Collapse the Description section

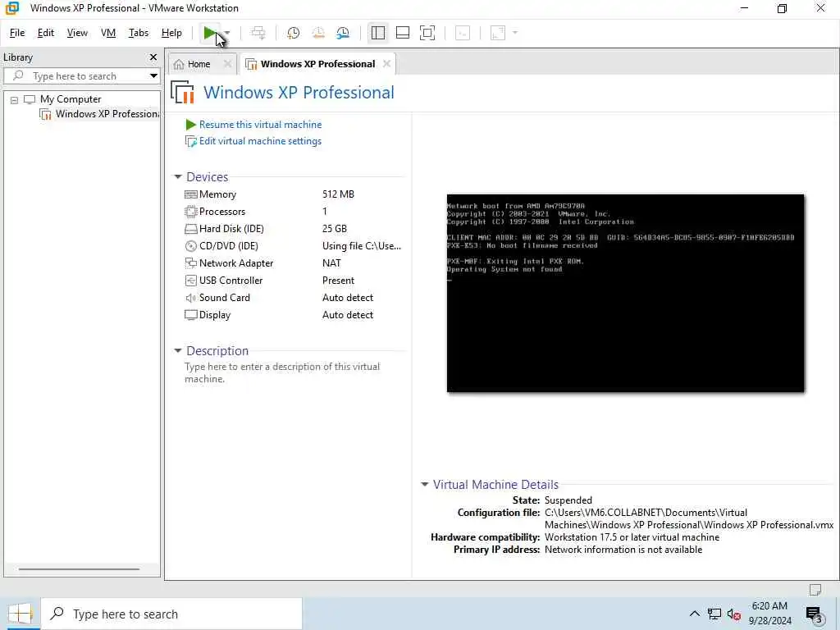coord(178,351)
